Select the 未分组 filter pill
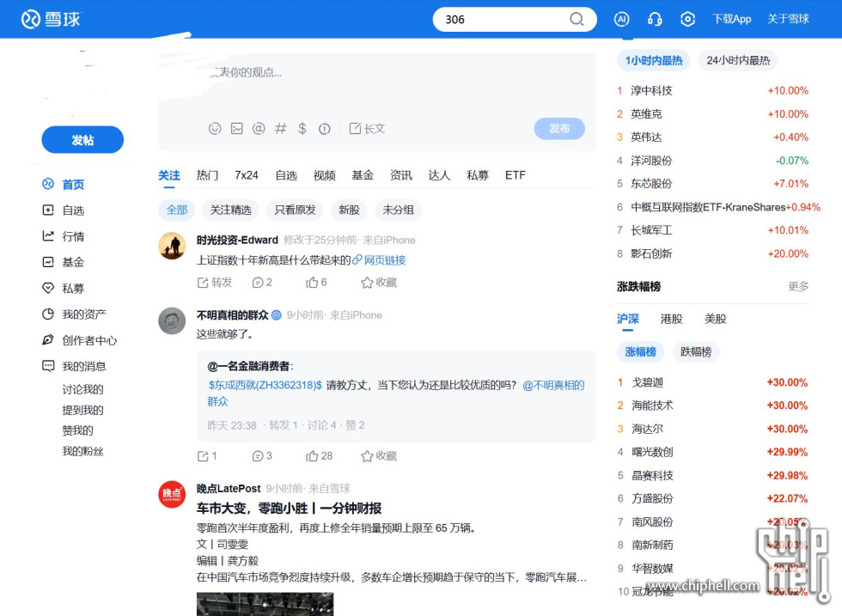Viewport: 842px width, 616px height. (x=398, y=210)
